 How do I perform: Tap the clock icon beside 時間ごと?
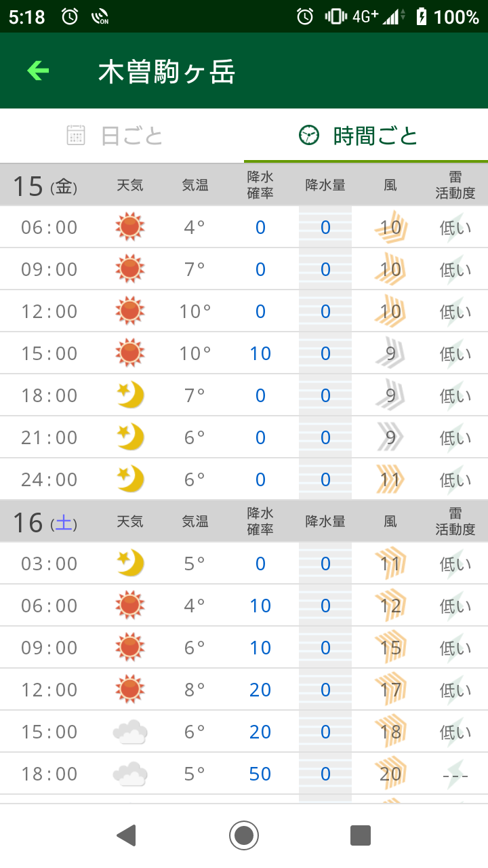[308, 136]
